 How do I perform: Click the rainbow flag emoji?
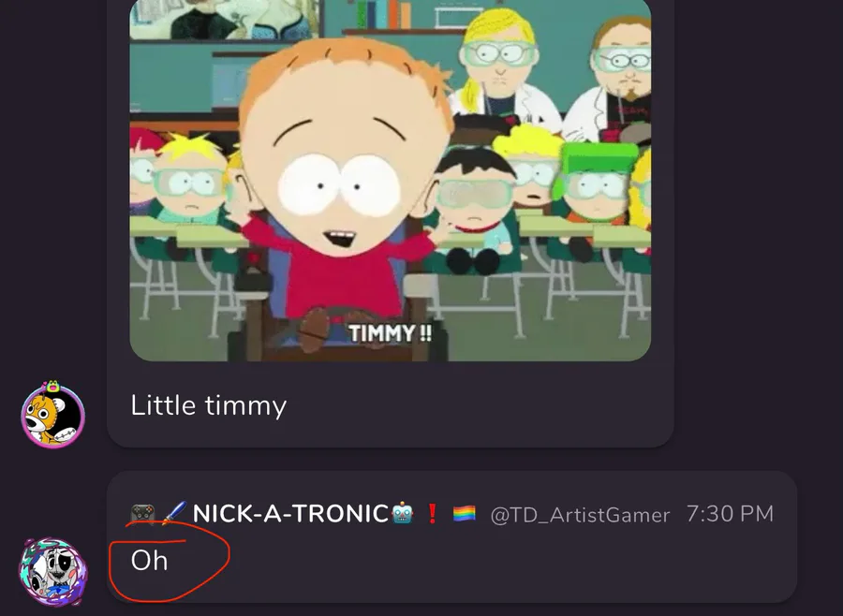coord(464,513)
